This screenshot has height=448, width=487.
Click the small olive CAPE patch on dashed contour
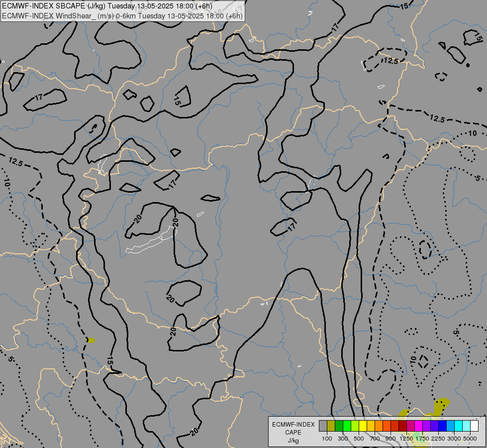click(x=91, y=340)
